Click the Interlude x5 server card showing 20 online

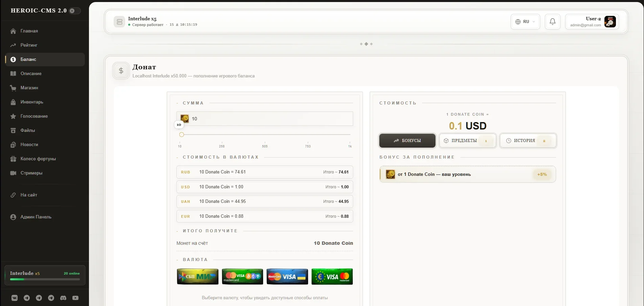click(x=45, y=275)
